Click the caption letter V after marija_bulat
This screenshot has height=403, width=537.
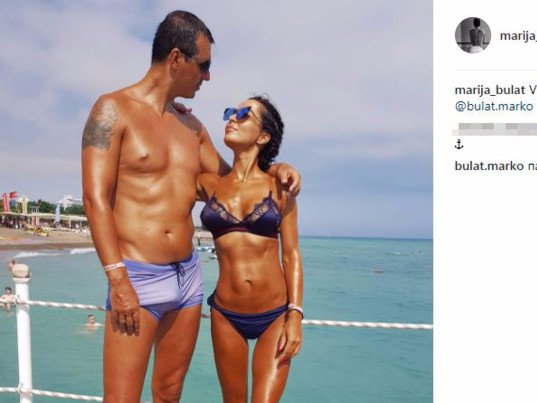coord(533,90)
